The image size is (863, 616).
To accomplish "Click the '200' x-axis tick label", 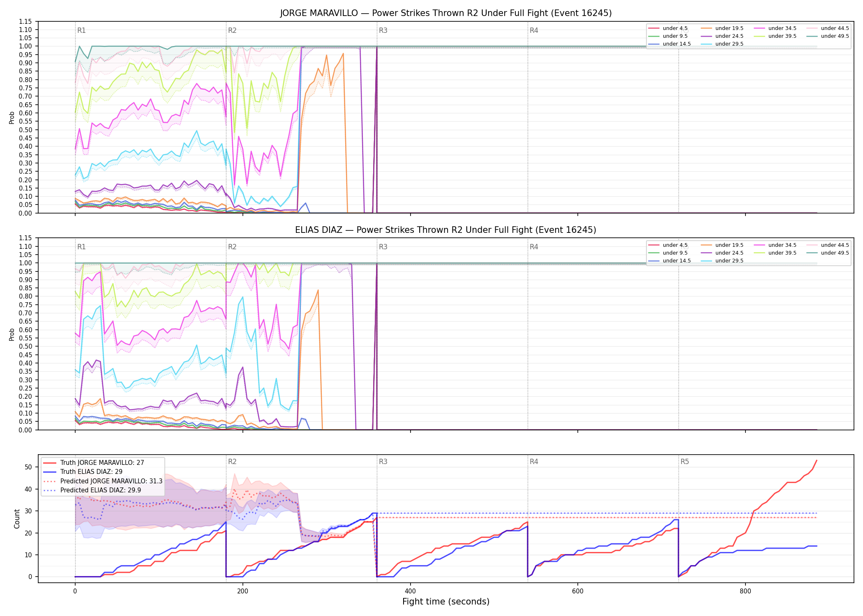I will [242, 591].
